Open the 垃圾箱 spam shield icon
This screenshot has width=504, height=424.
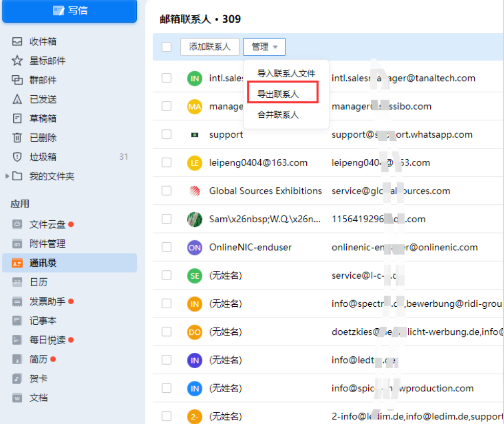click(x=17, y=157)
